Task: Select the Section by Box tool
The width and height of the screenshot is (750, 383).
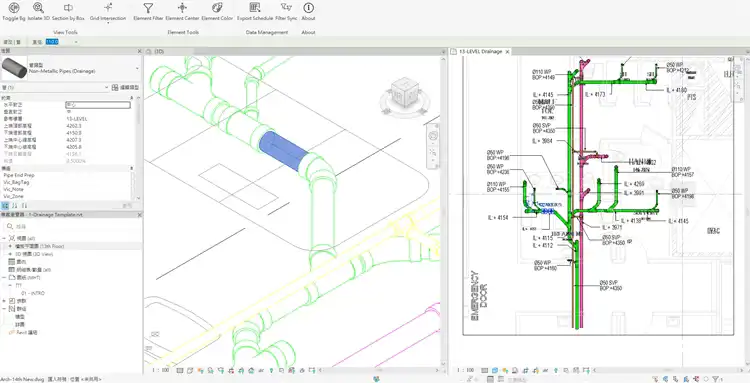Action: [x=68, y=11]
